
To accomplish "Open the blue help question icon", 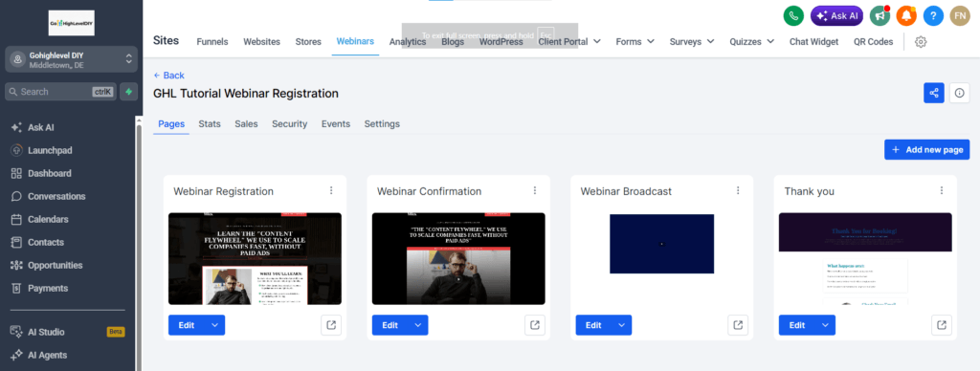I will coord(933,15).
